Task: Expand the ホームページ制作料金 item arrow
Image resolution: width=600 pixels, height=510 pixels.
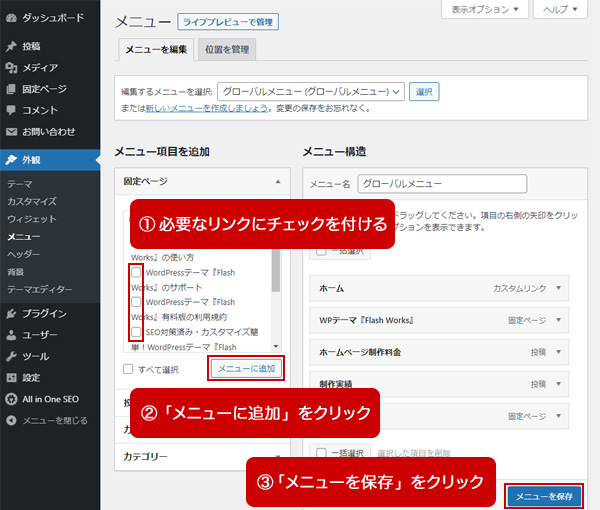Action: (x=559, y=352)
